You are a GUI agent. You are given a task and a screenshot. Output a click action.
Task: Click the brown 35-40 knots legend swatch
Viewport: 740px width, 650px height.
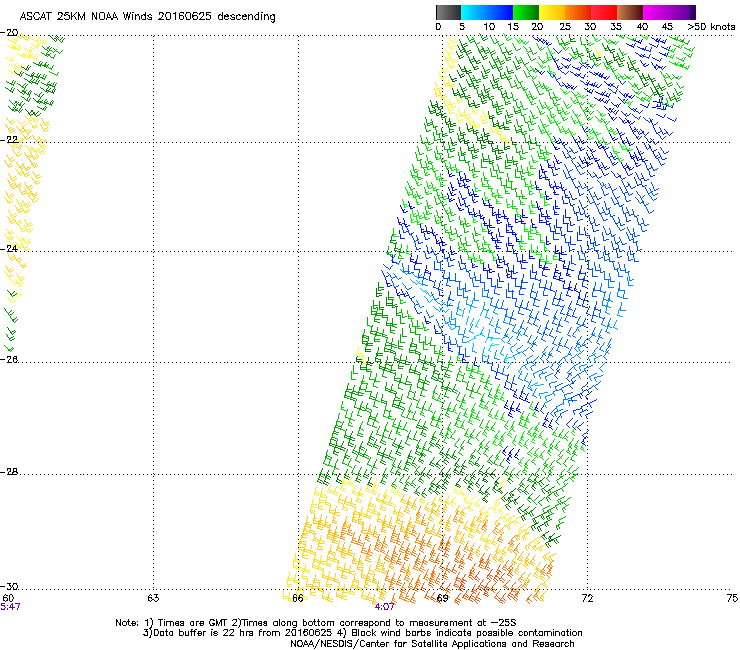point(630,12)
